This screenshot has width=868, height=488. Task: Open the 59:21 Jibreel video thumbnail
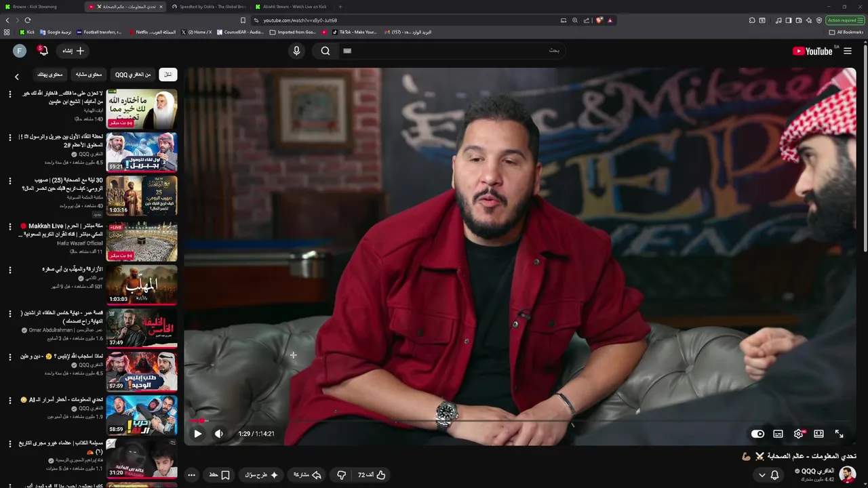coord(142,152)
